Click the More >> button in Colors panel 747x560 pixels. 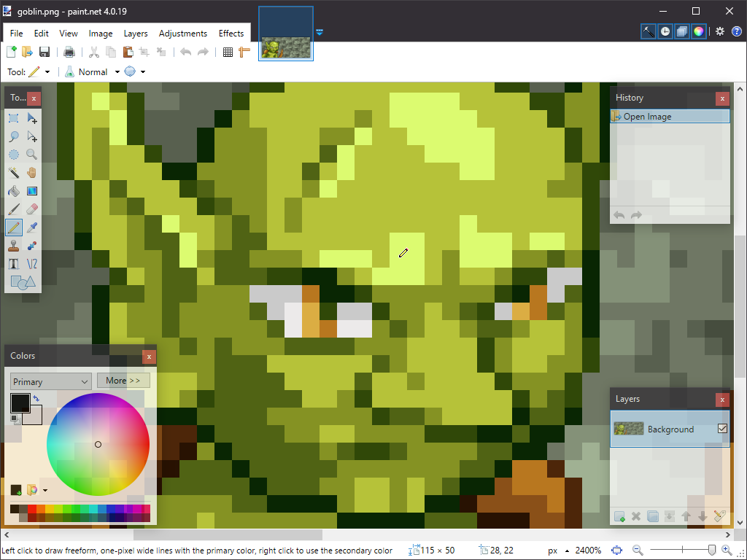pyautogui.click(x=123, y=380)
